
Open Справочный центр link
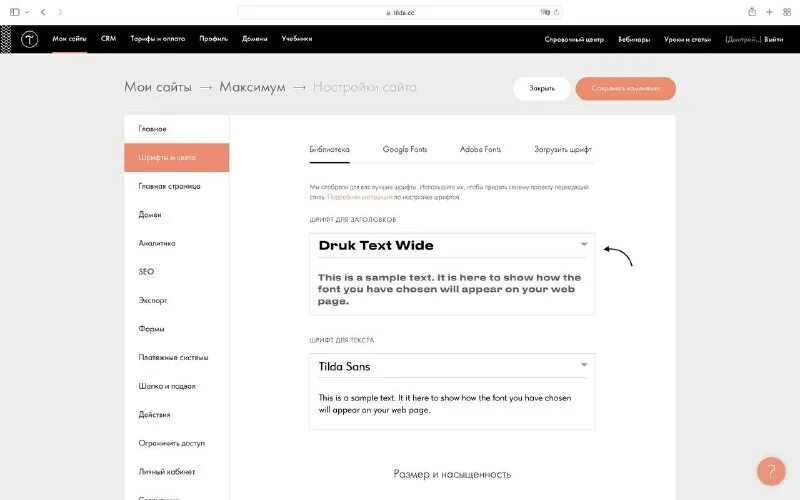[574, 39]
